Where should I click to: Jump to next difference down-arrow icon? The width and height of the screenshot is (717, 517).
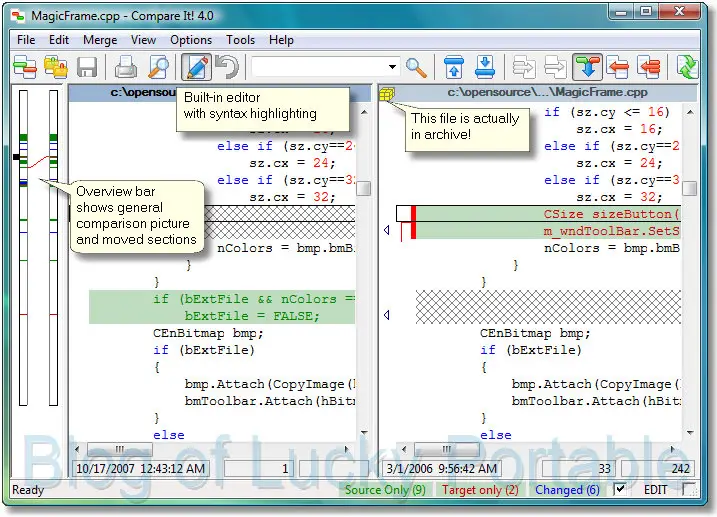pos(485,67)
